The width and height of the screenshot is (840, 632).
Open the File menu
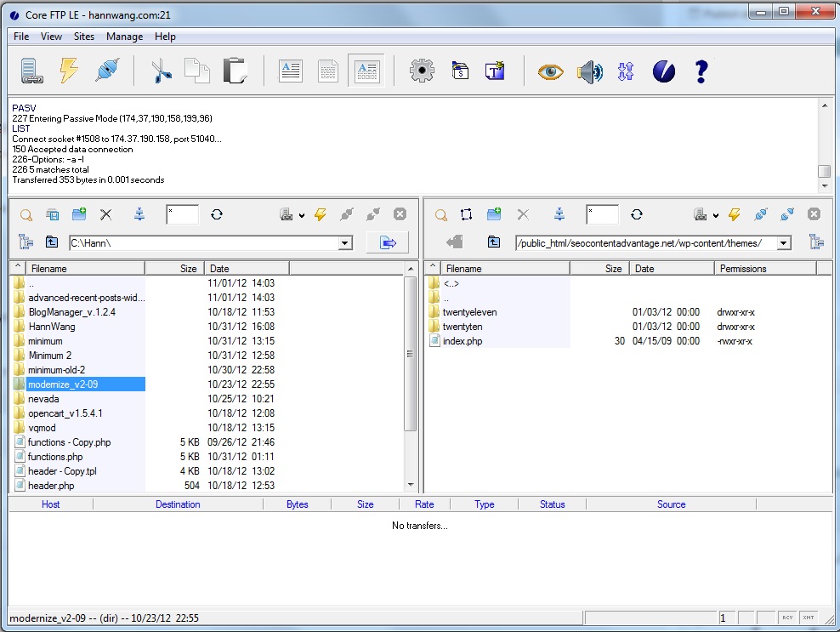[21, 37]
